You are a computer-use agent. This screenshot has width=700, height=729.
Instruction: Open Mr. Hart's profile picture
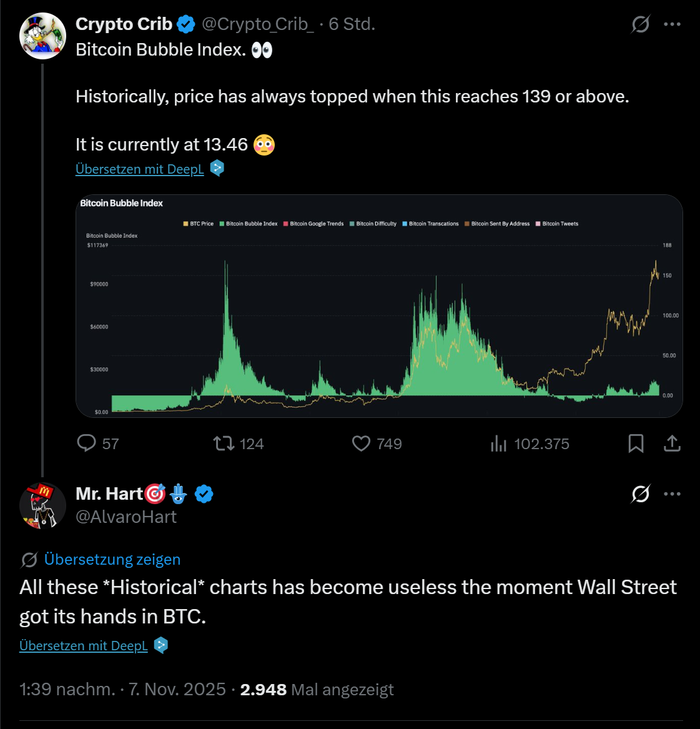pyautogui.click(x=42, y=505)
